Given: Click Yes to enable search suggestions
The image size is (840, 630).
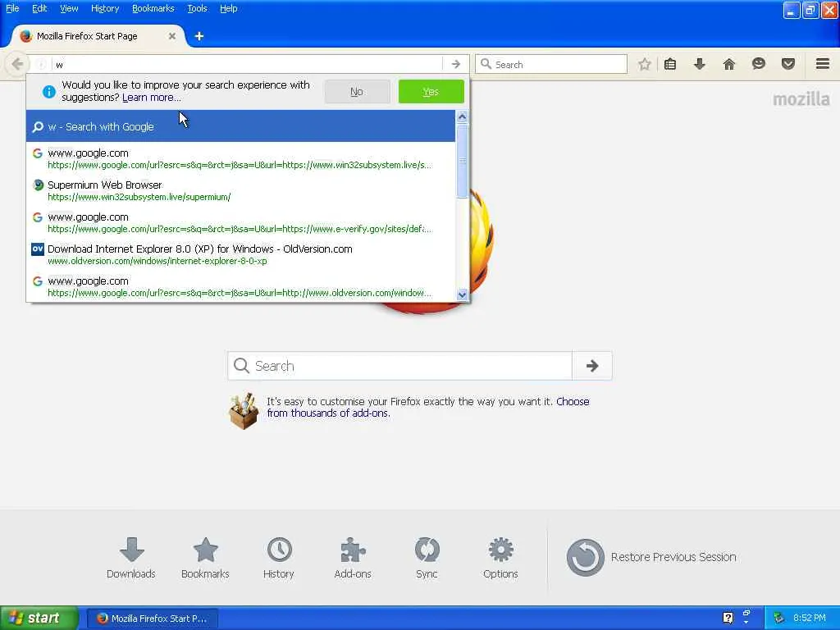Looking at the screenshot, I should (431, 92).
